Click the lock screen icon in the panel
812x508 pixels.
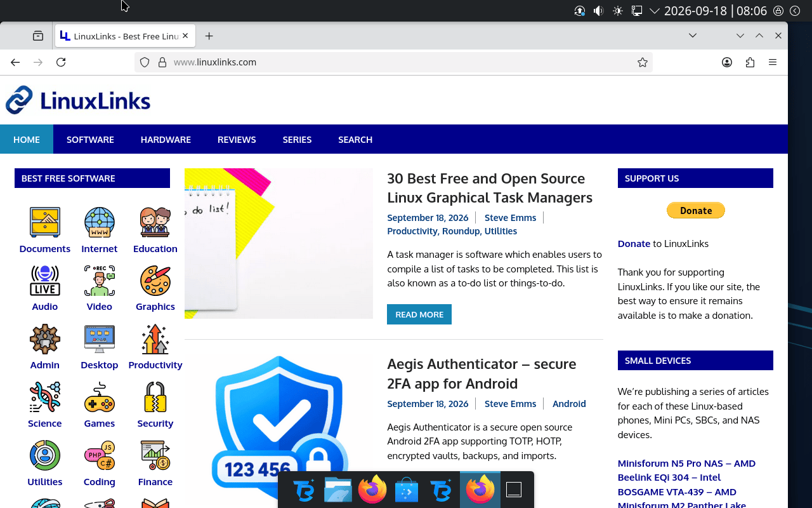coord(778,11)
